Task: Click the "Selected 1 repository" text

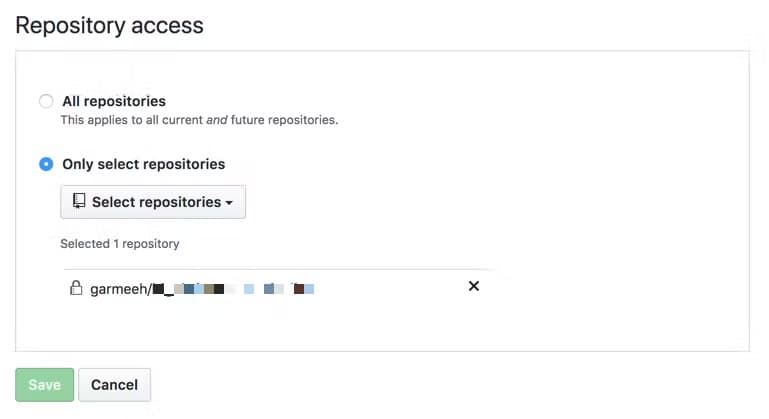Action: [x=119, y=243]
